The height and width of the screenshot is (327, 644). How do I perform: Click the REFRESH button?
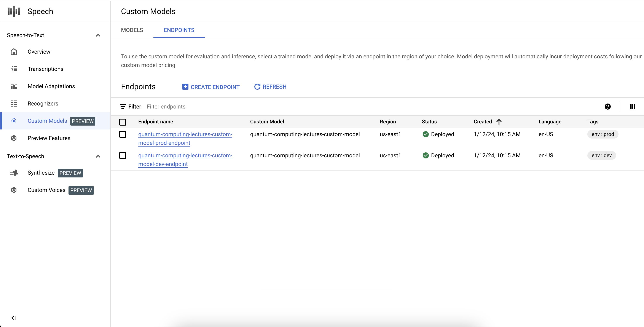[x=270, y=86]
